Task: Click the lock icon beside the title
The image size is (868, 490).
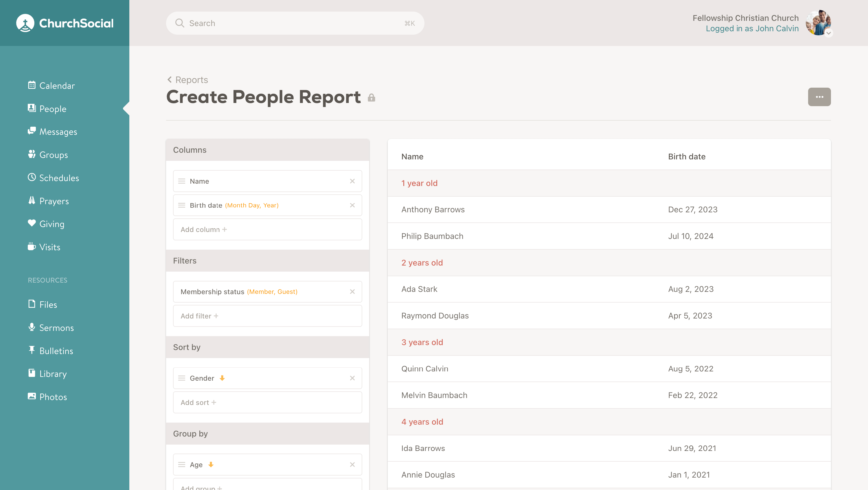Action: (x=371, y=98)
